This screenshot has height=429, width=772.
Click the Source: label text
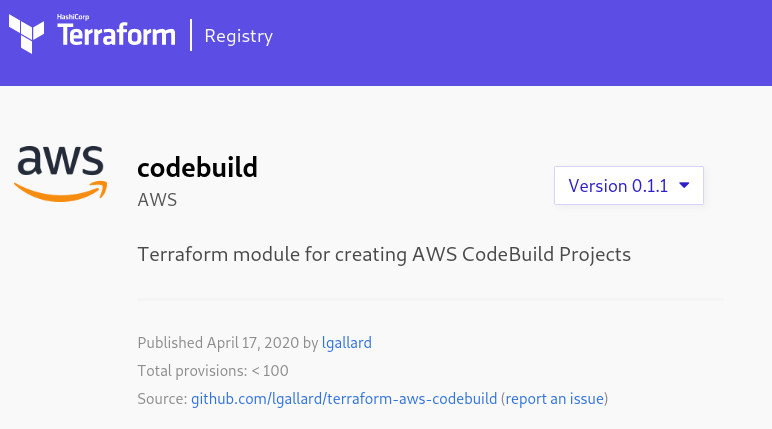click(x=162, y=398)
